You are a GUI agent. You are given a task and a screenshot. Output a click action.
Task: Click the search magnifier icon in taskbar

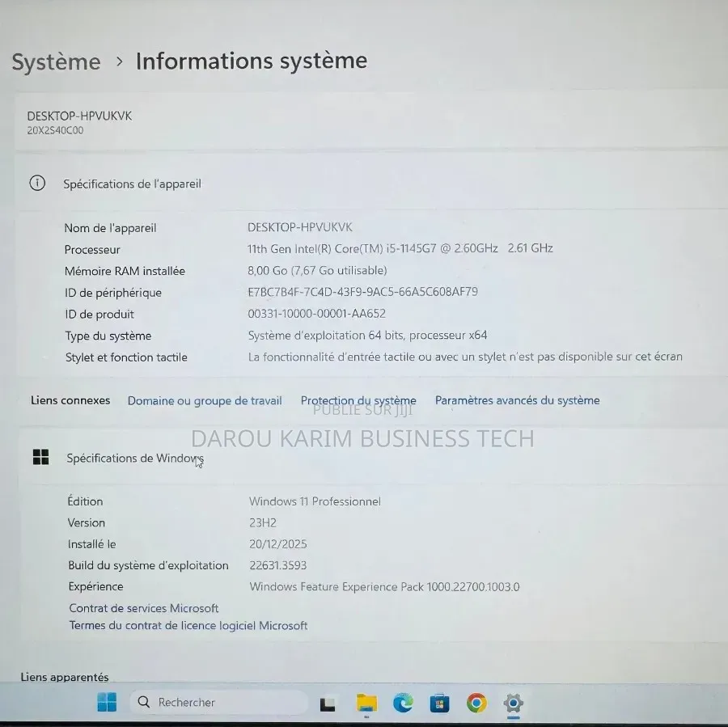click(x=143, y=701)
